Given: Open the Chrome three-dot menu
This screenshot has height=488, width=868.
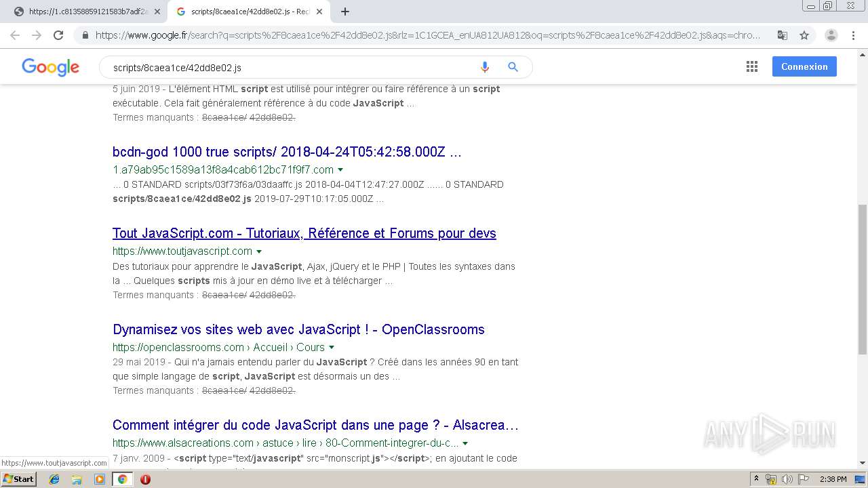Looking at the screenshot, I should tap(854, 35).
